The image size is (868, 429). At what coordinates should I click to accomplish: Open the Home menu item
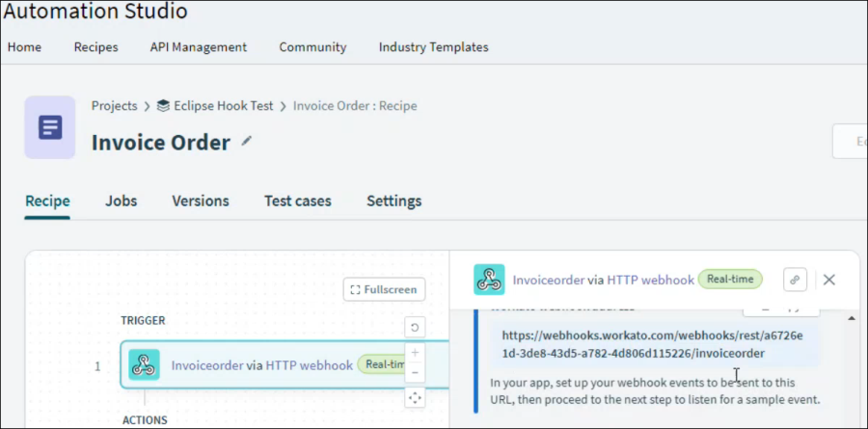[x=24, y=47]
